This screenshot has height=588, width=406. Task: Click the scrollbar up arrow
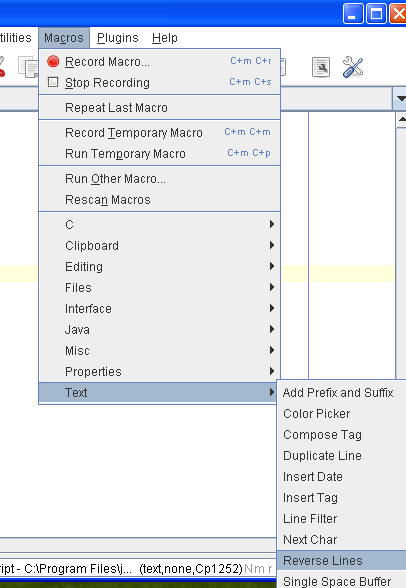(402, 120)
